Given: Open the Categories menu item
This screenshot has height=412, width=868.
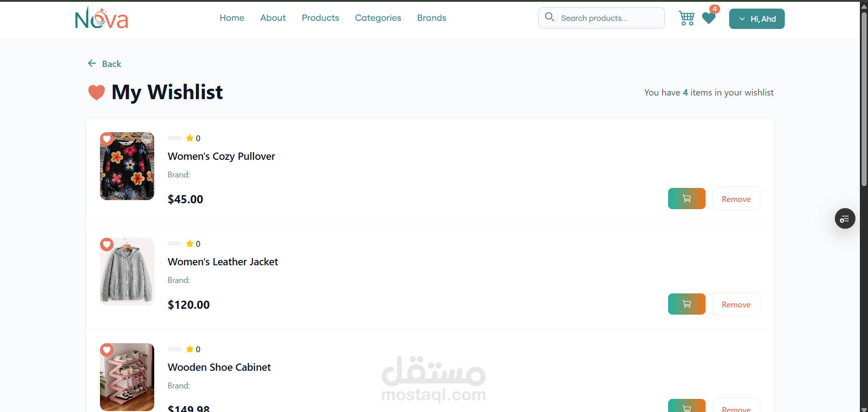Looking at the screenshot, I should click(x=378, y=18).
